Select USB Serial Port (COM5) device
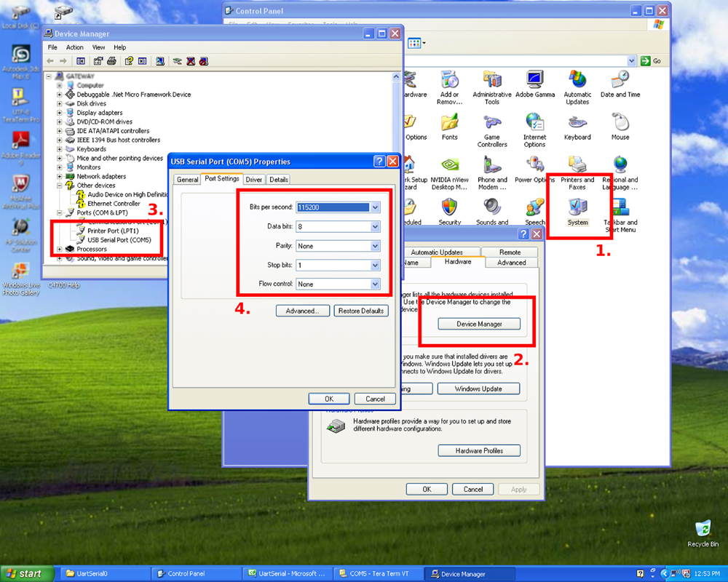Image resolution: width=728 pixels, height=582 pixels. 119,240
